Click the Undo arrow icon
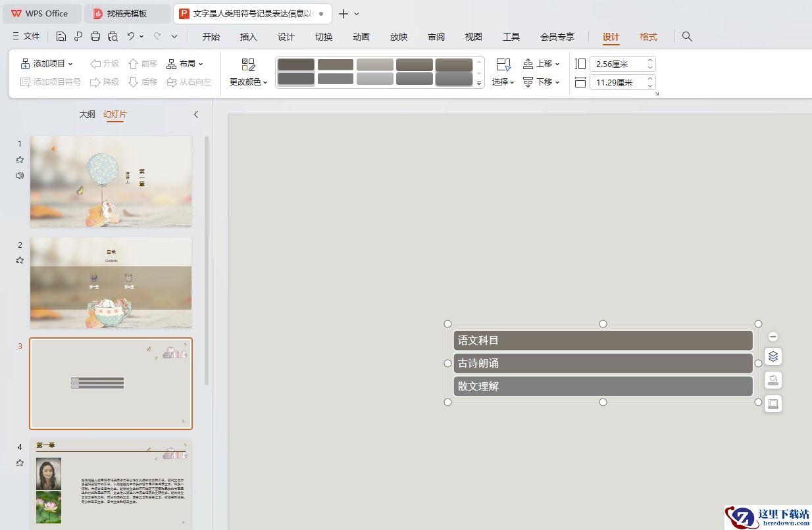 (131, 36)
